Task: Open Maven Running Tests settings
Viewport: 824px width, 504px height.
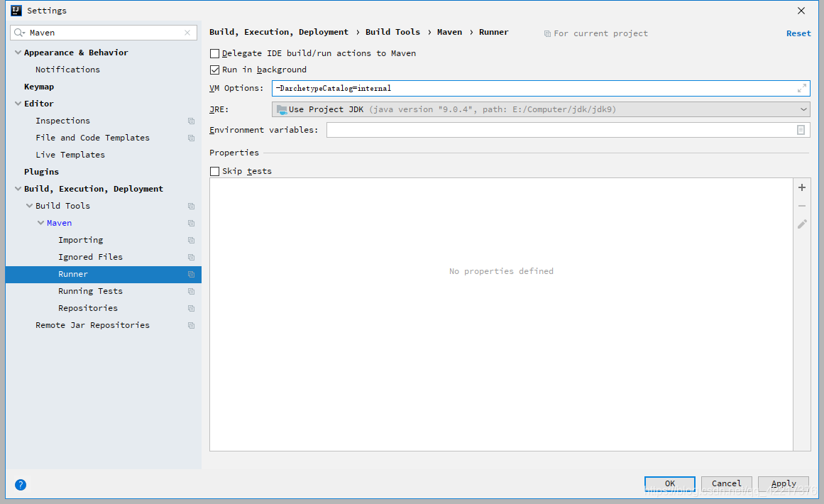Action: [90, 291]
